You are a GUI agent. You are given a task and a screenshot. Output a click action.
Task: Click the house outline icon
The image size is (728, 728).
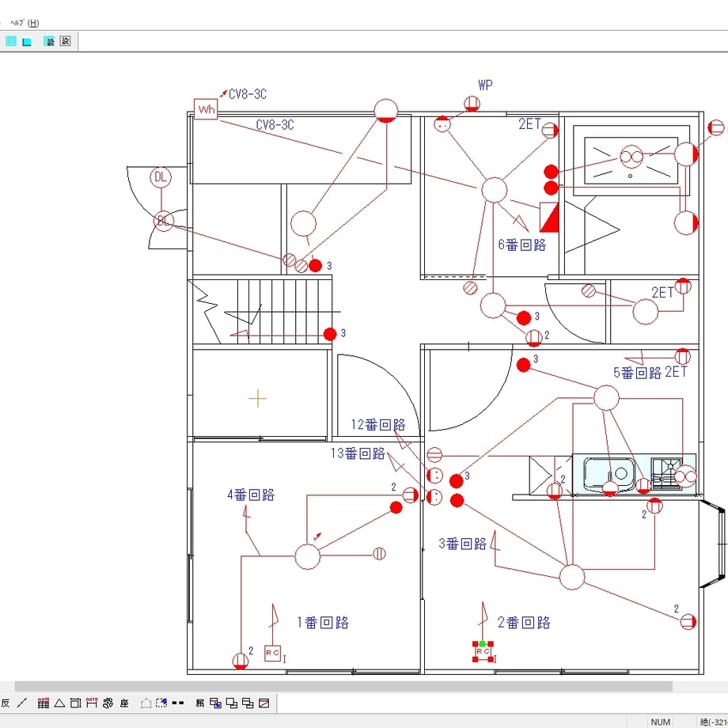tap(146, 703)
